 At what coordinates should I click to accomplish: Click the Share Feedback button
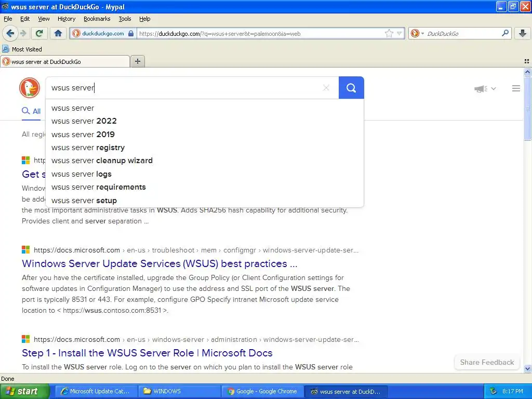coord(487,362)
